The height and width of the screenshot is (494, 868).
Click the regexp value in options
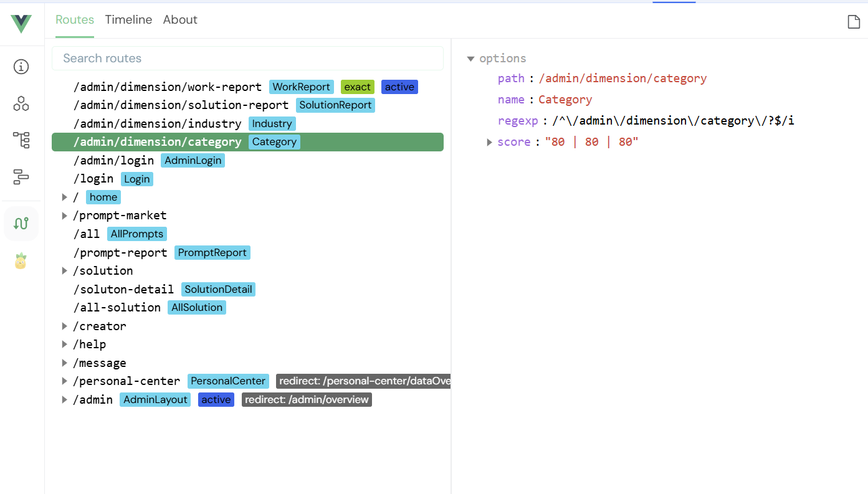tap(673, 121)
